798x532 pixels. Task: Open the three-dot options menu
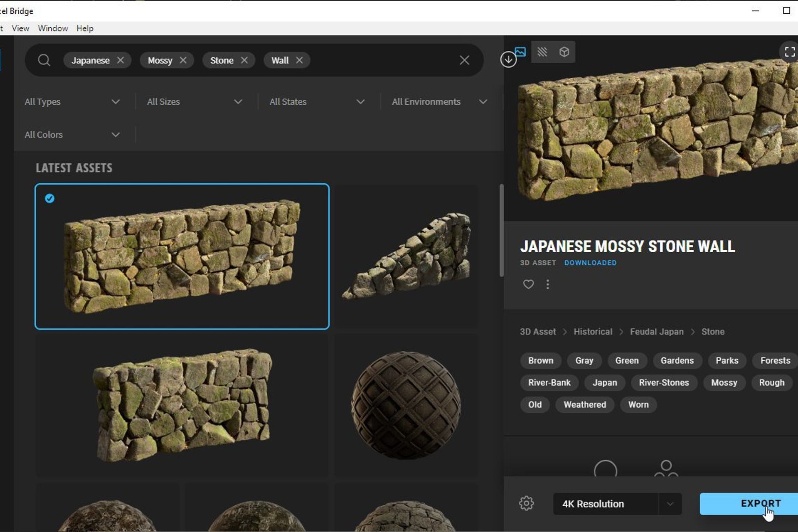(548, 284)
